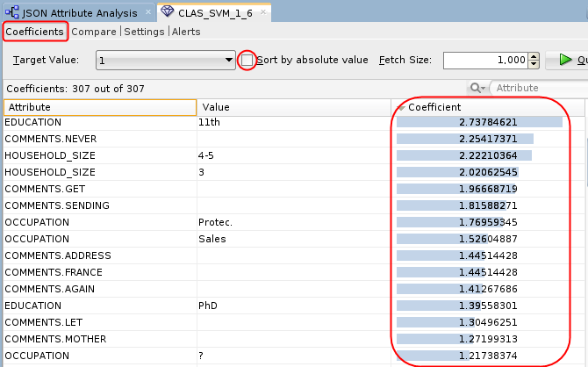Viewport: 588px width, 367px height.
Task: Close the JSON Attribute Analysis tab
Action: [148, 12]
